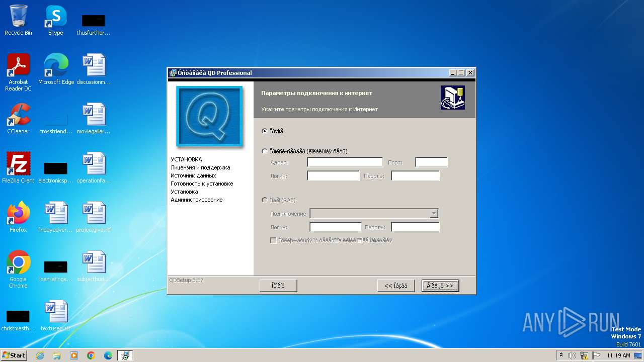Viewport: 644px width, 362px height.
Task: Click the installer network icon in header
Action: click(x=453, y=98)
